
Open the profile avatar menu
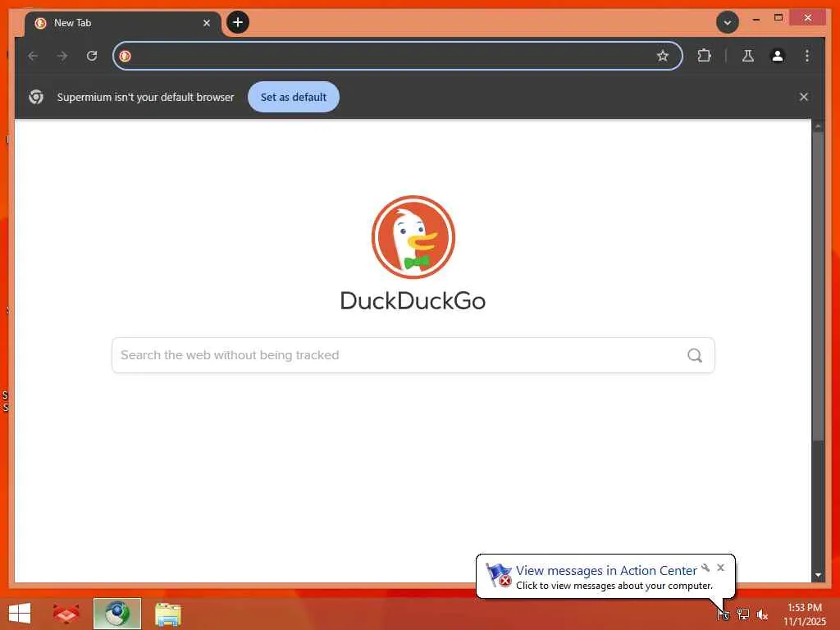[778, 56]
